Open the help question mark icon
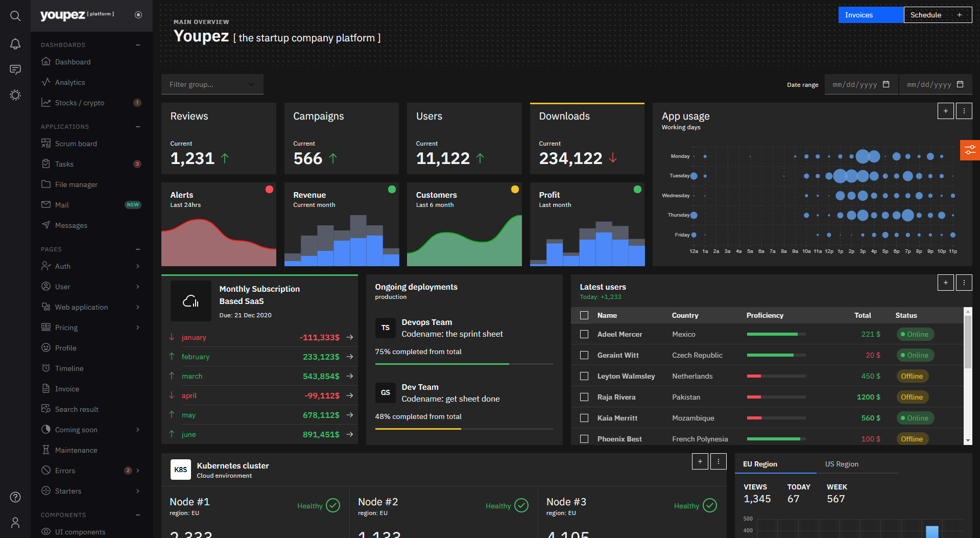 (x=15, y=497)
